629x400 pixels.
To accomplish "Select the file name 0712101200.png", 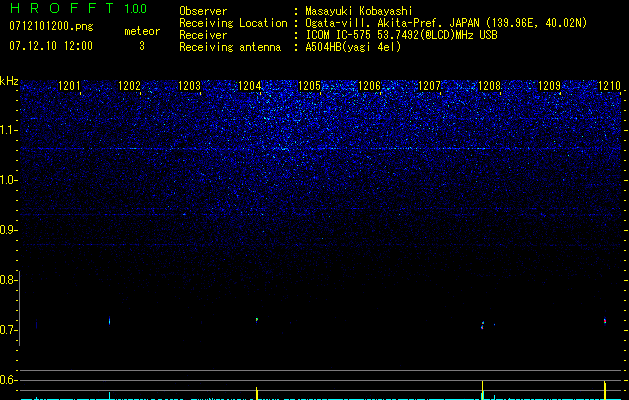I will point(51,26).
